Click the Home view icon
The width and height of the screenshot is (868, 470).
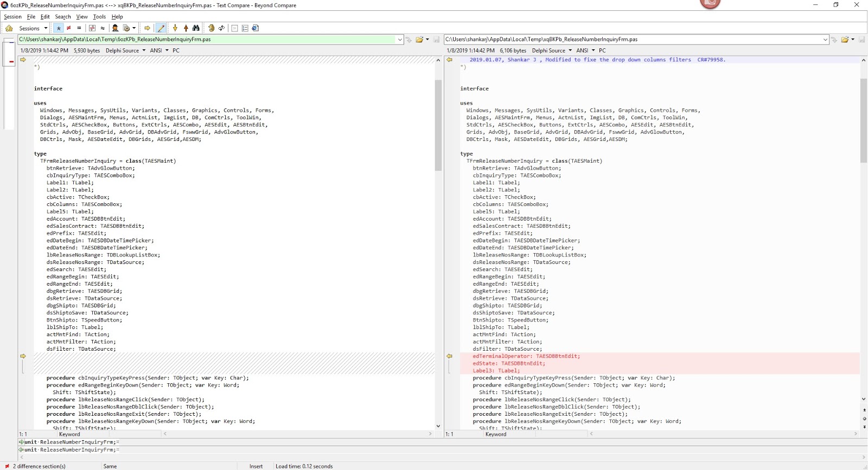9,28
